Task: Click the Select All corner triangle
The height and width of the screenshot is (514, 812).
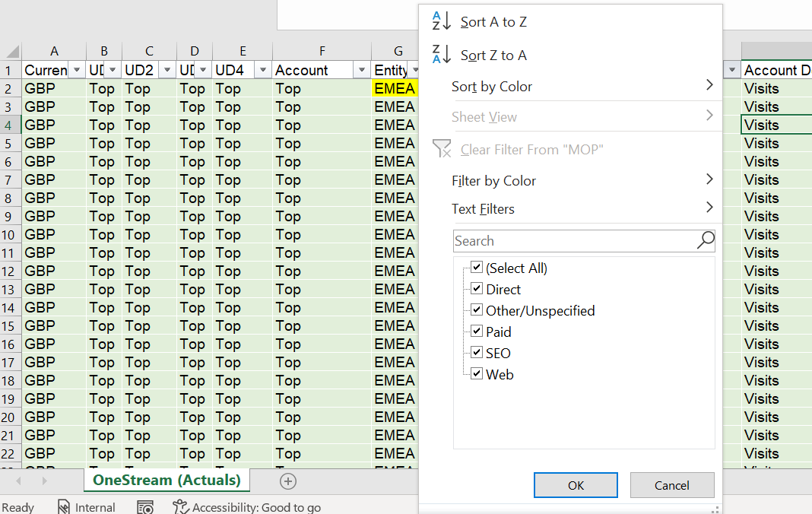Action: (12, 51)
